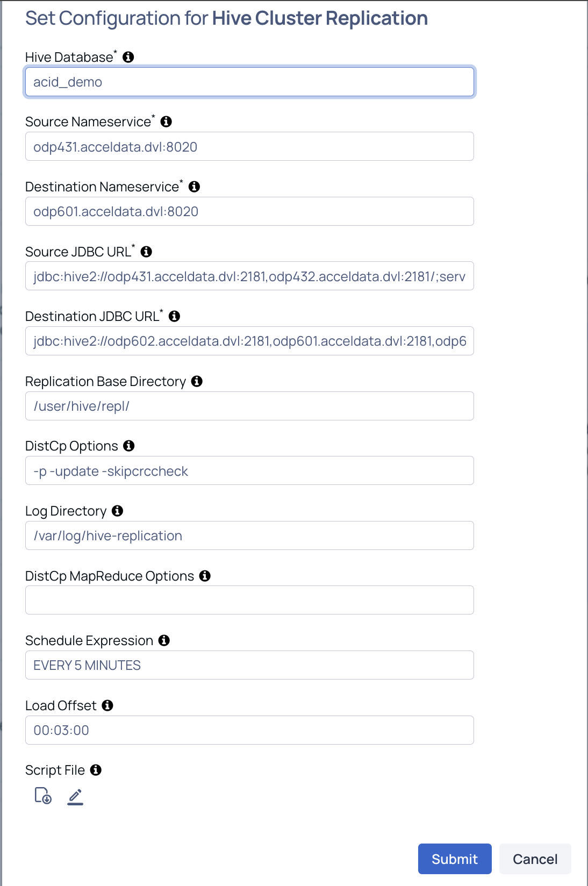
Task: Edit the script file with pencil icon
Action: coord(75,796)
